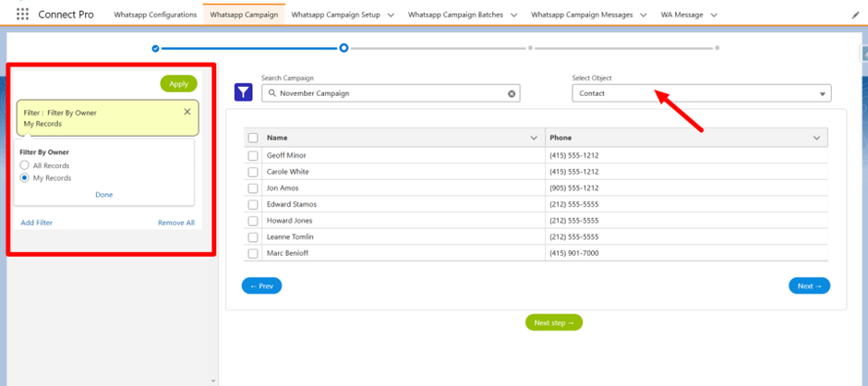Open the Phone column header menu

pyautogui.click(x=816, y=138)
